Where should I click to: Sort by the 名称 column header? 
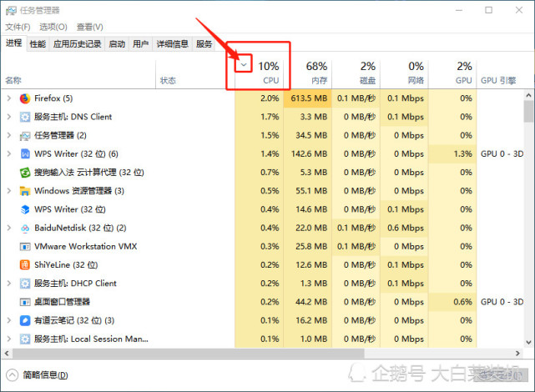[x=78, y=73]
